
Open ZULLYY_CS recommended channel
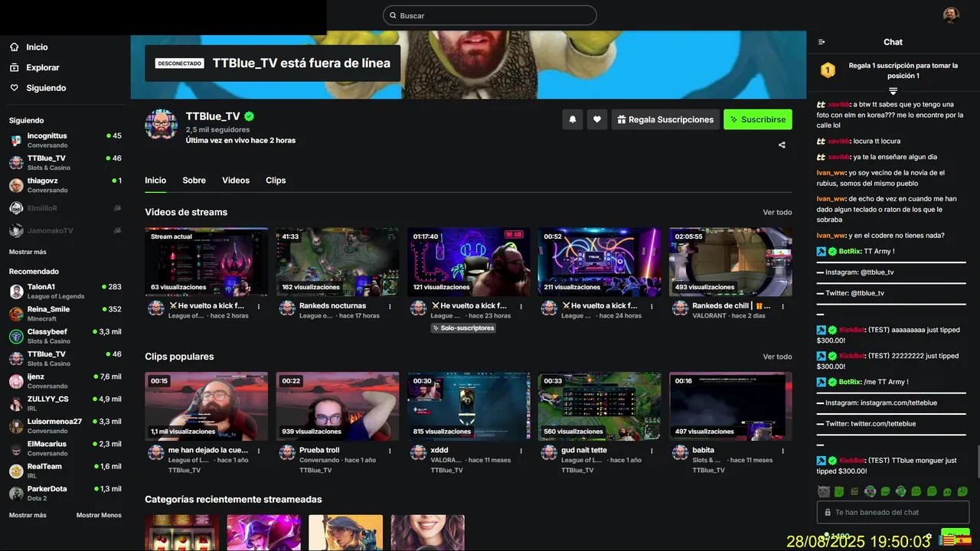[x=65, y=403]
